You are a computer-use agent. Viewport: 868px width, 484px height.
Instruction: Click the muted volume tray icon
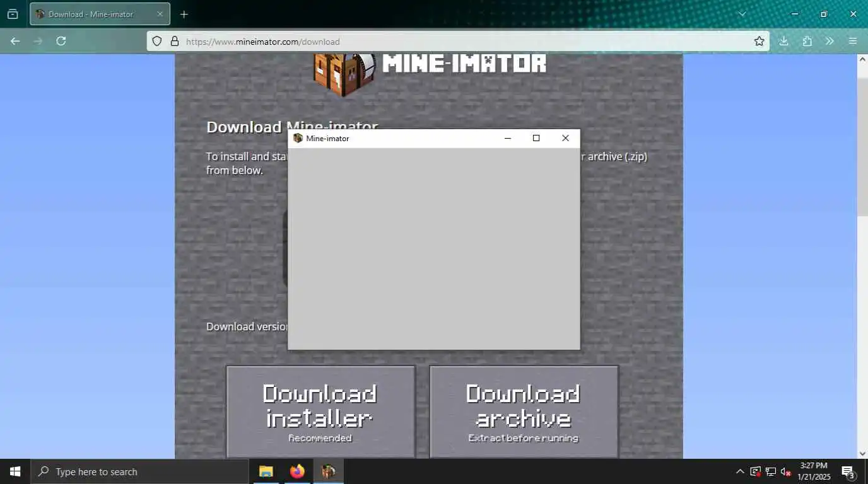[x=785, y=471]
